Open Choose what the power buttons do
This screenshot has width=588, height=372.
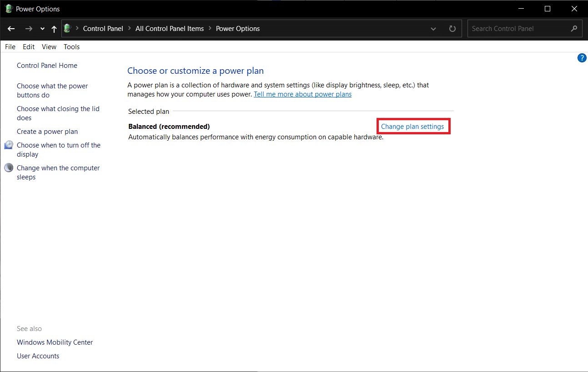pyautogui.click(x=52, y=90)
